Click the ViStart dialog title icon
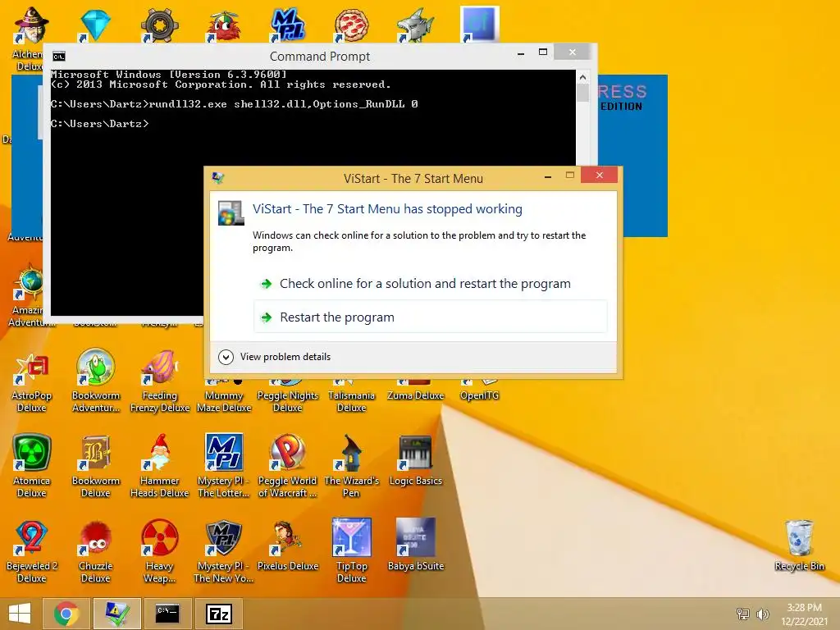The image size is (840, 630). point(218,178)
